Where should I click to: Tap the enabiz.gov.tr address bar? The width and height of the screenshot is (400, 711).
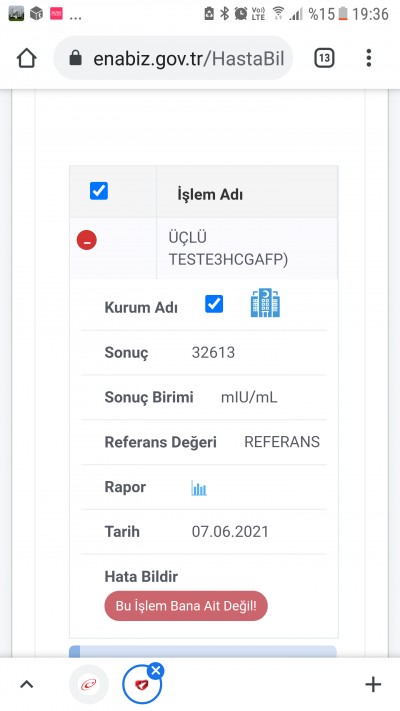[173, 58]
